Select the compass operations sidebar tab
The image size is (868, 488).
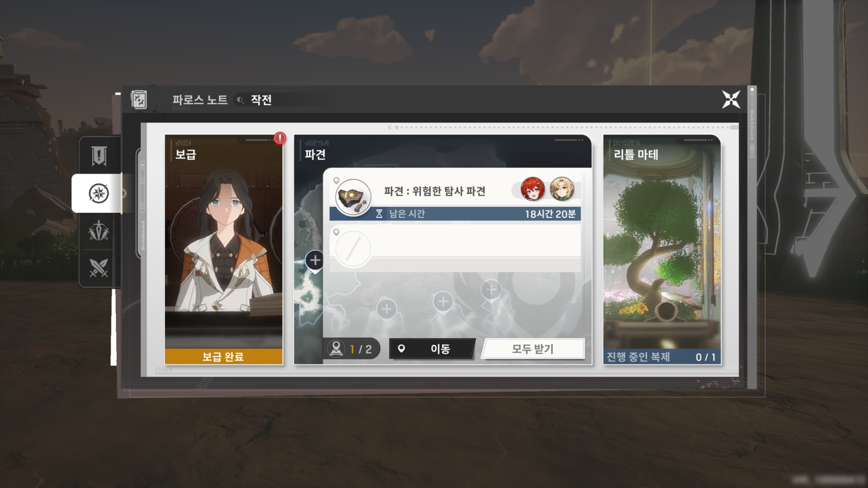pos(98,193)
